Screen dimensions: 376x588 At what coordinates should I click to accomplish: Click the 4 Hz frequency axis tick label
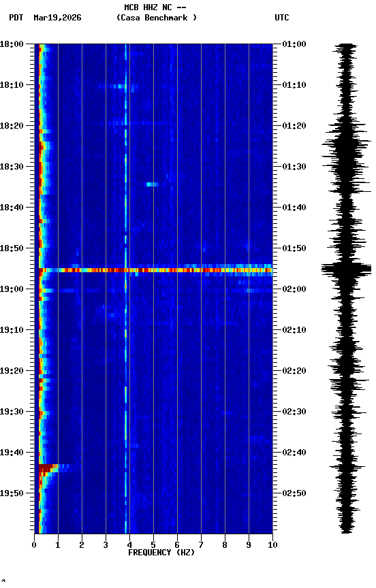coord(129,545)
